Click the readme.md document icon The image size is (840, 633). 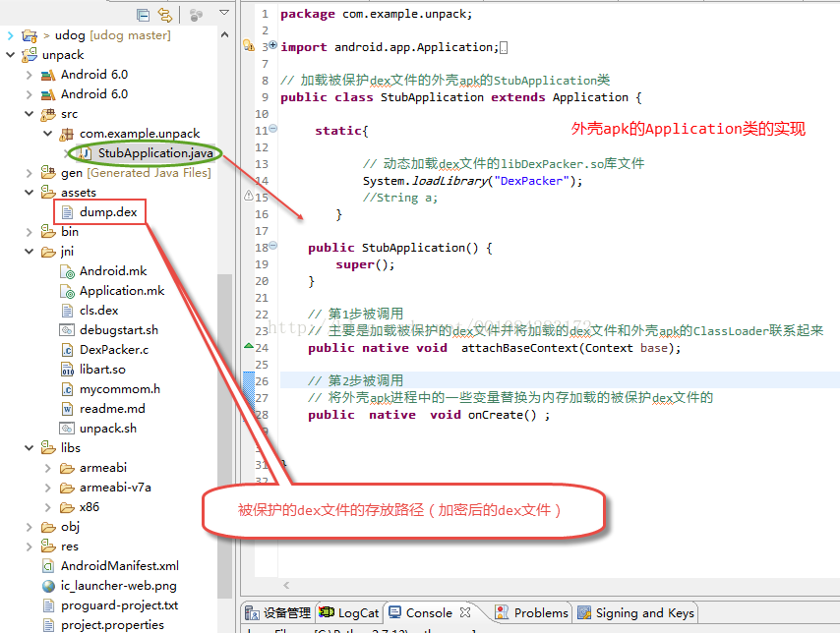[x=67, y=409]
